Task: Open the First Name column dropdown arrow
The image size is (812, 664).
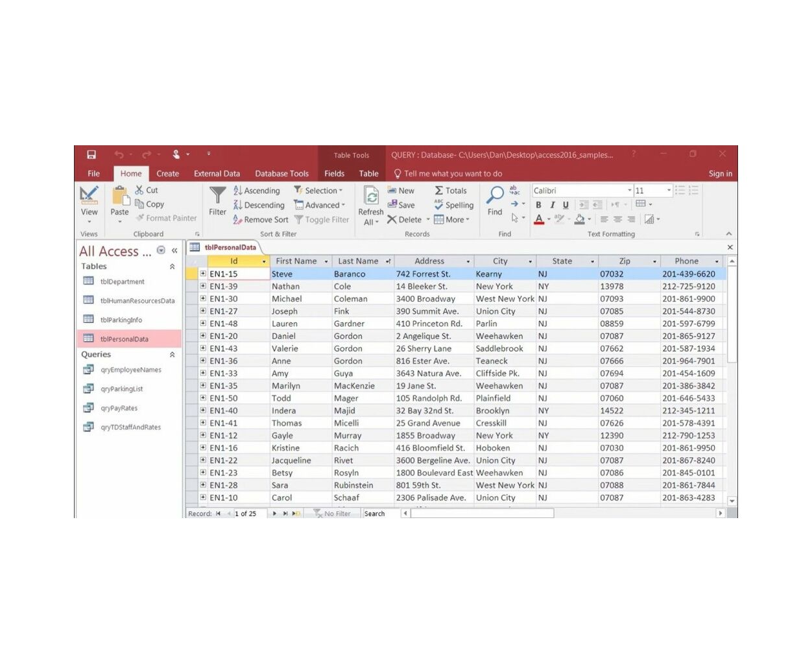Action: [x=326, y=261]
